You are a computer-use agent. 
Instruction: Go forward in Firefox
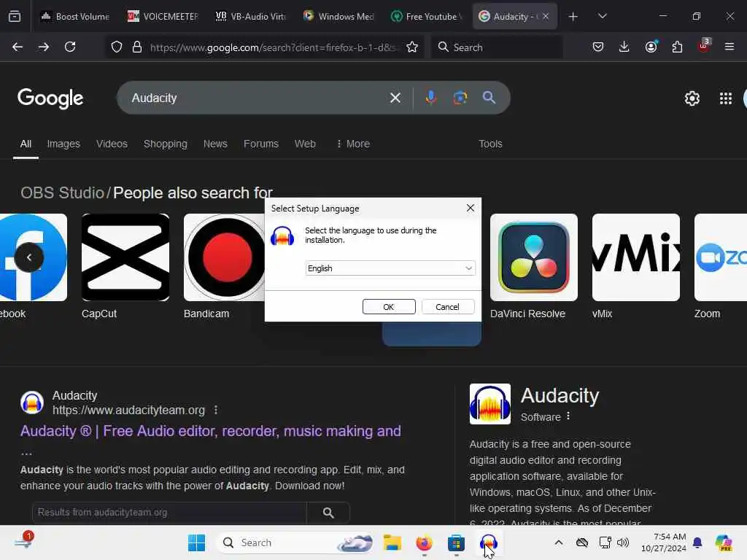pyautogui.click(x=44, y=47)
